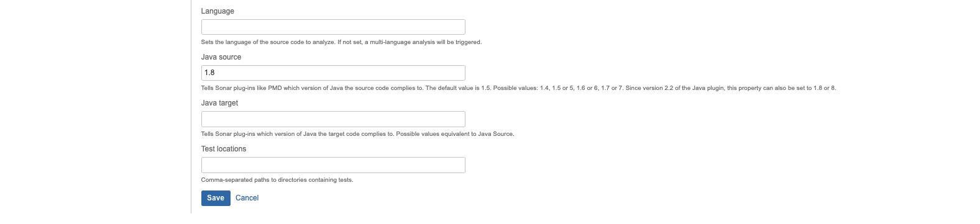Click the Java source text box
The width and height of the screenshot is (980, 224).
(333, 73)
